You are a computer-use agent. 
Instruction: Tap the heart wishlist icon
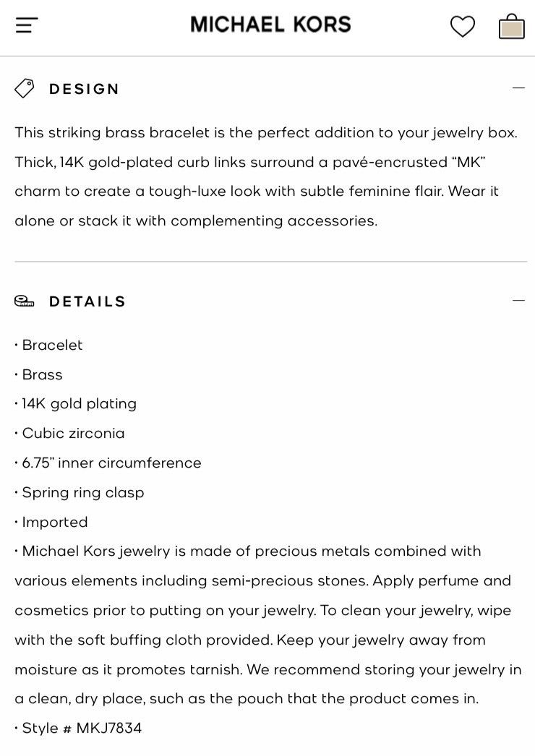click(x=462, y=26)
